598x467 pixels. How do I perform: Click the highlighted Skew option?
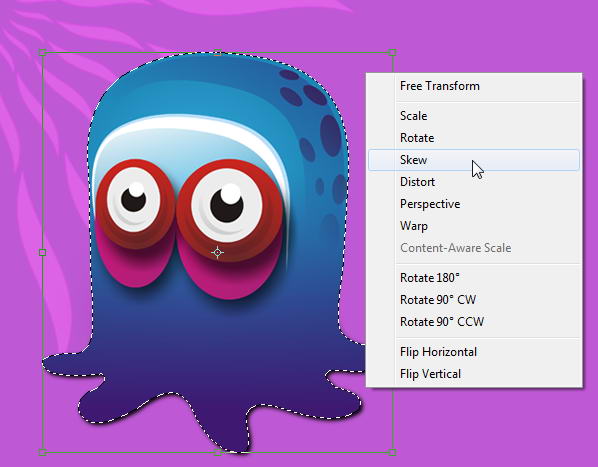pyautogui.click(x=473, y=160)
